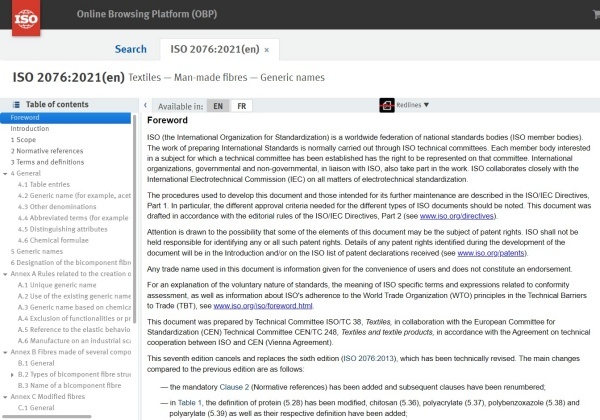Close the ISO 2076:2021(en) tab

(267, 50)
